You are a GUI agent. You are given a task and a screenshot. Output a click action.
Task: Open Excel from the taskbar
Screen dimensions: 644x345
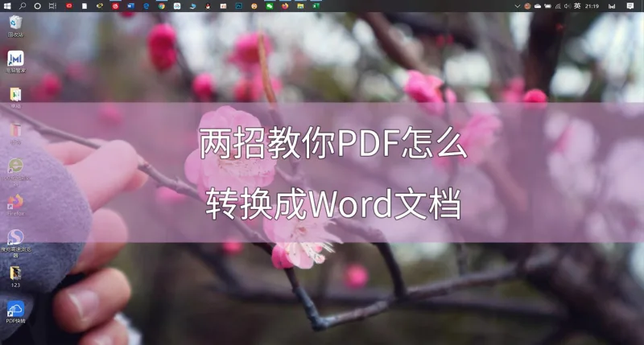pyautogui.click(x=316, y=6)
